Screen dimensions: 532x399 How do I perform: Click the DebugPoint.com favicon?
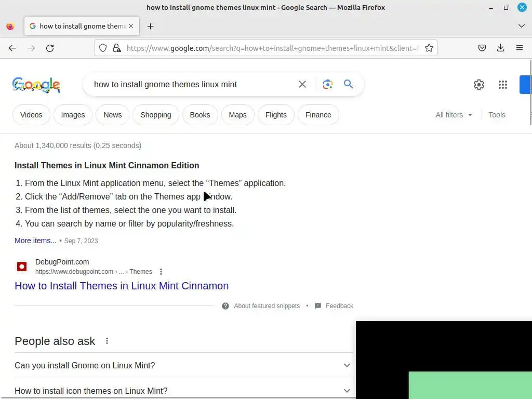click(x=22, y=267)
